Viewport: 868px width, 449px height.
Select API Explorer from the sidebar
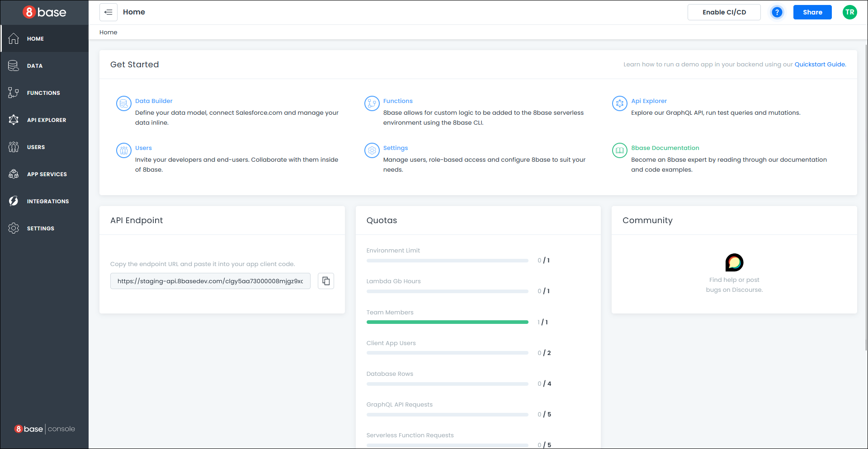click(46, 120)
